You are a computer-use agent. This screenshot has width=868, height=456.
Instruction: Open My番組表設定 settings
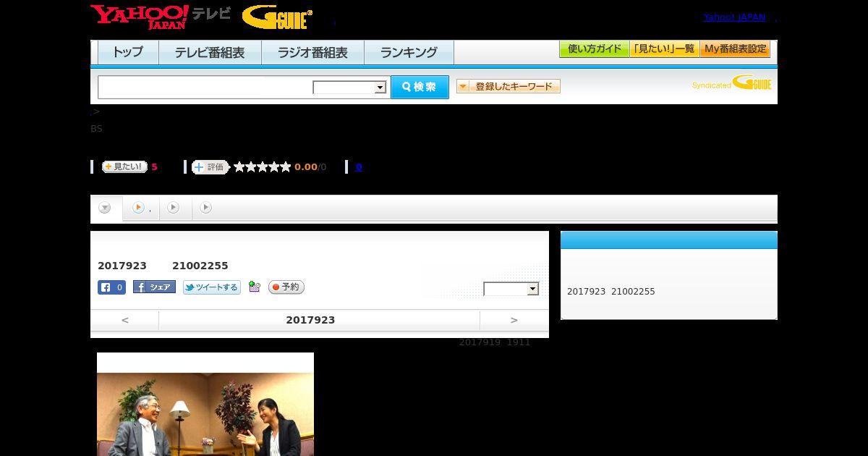(735, 49)
